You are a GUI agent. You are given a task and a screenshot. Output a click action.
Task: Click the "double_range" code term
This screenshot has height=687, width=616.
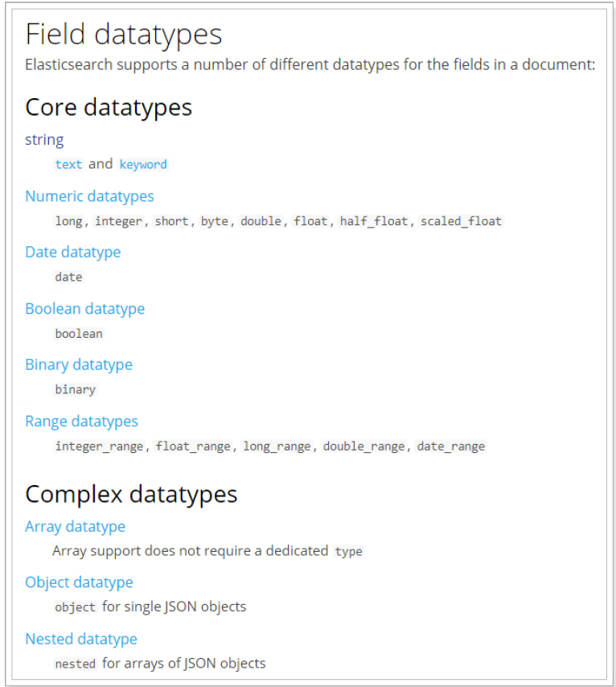coord(364,446)
